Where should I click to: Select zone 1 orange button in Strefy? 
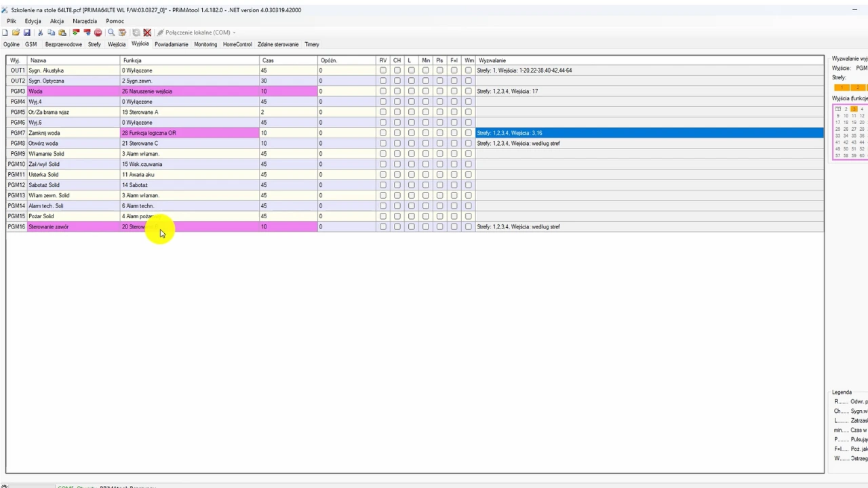pyautogui.click(x=842, y=87)
